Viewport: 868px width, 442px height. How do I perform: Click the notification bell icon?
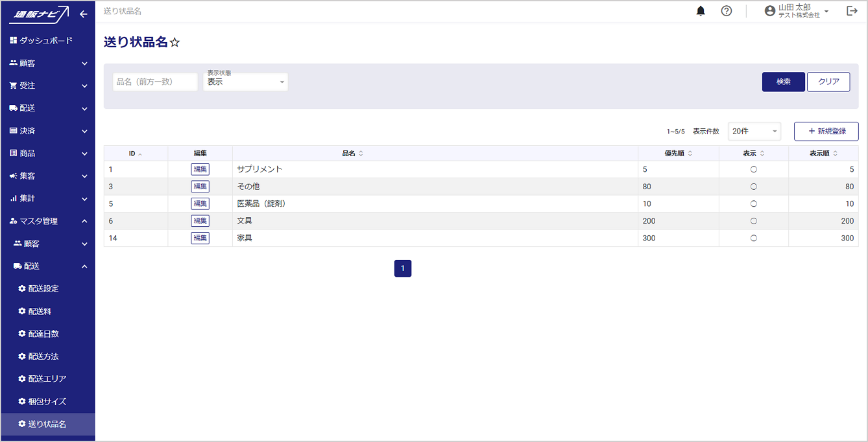pyautogui.click(x=701, y=11)
